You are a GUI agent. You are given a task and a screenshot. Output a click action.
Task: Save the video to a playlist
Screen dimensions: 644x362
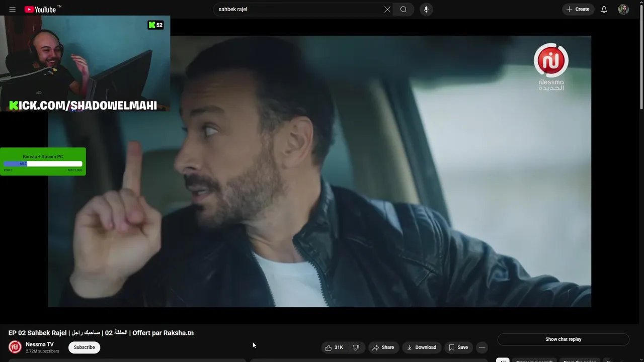[458, 347]
